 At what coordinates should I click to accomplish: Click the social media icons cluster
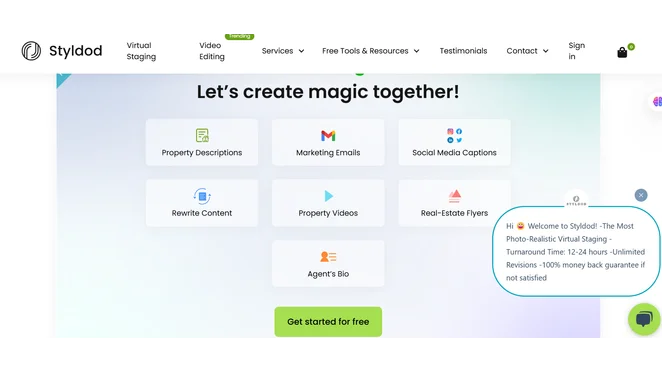(454, 136)
